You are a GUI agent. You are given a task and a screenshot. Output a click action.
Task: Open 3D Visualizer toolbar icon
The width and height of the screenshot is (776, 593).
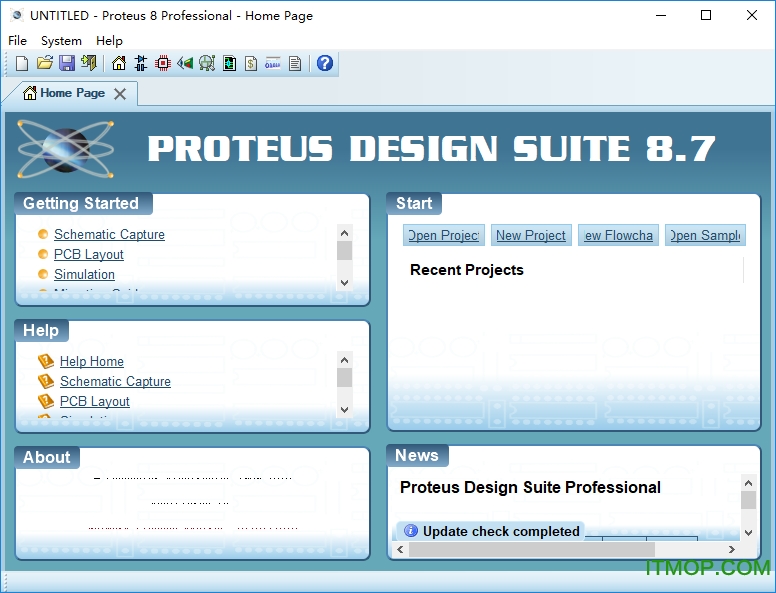185,63
